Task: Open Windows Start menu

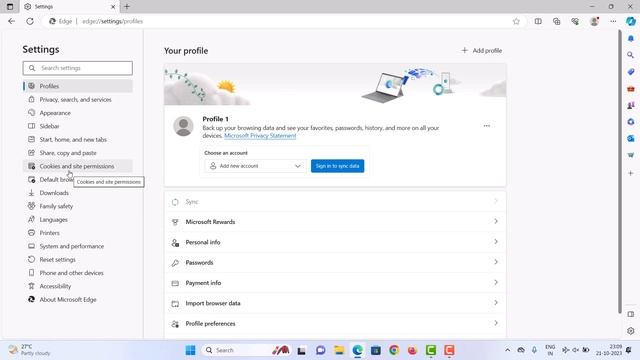Action: tap(190, 350)
